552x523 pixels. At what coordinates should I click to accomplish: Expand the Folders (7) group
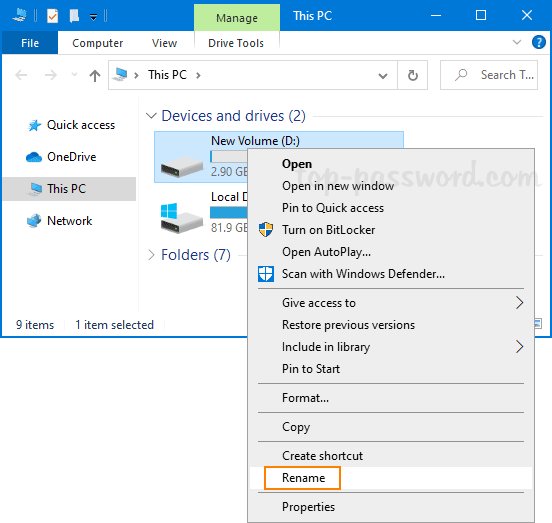151,255
